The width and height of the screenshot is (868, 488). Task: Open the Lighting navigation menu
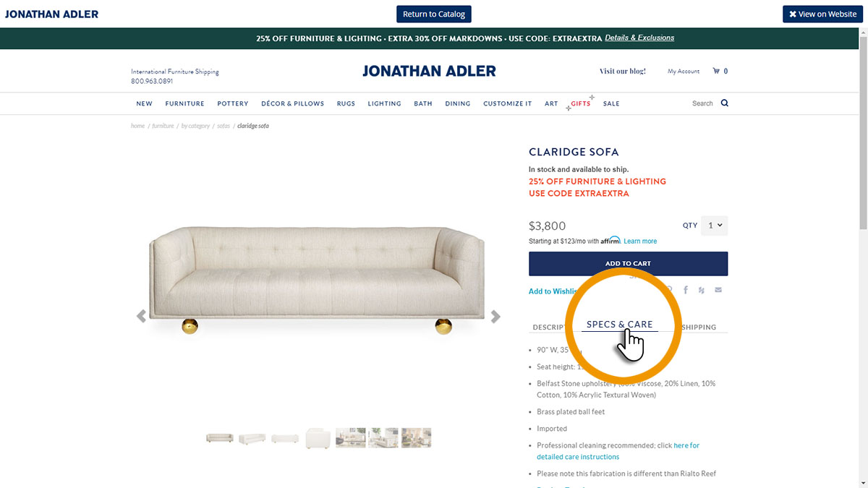pos(384,103)
